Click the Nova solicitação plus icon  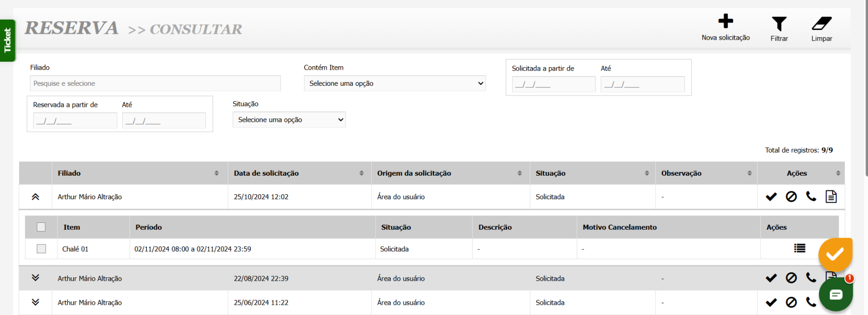click(725, 22)
